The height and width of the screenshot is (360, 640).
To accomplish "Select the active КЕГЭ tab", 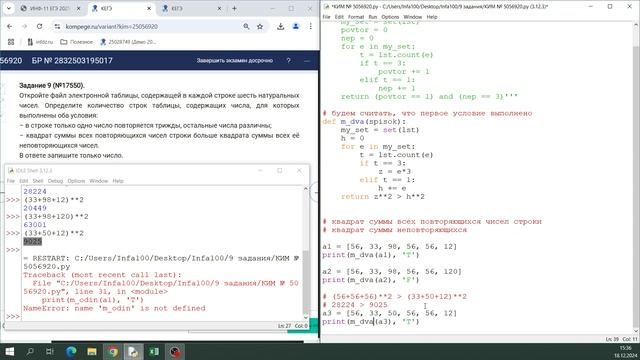I will [121, 8].
